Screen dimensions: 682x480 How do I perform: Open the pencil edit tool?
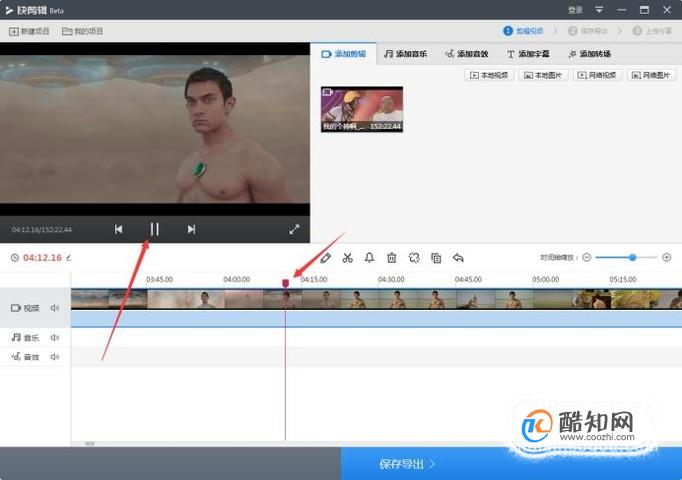click(x=325, y=258)
